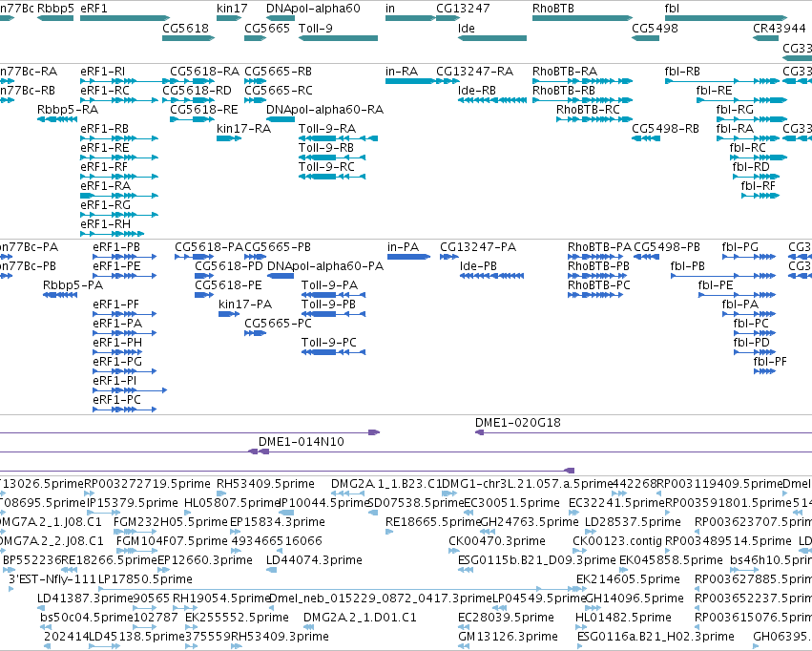Open the EP15834.3prime EST label

(x=277, y=522)
